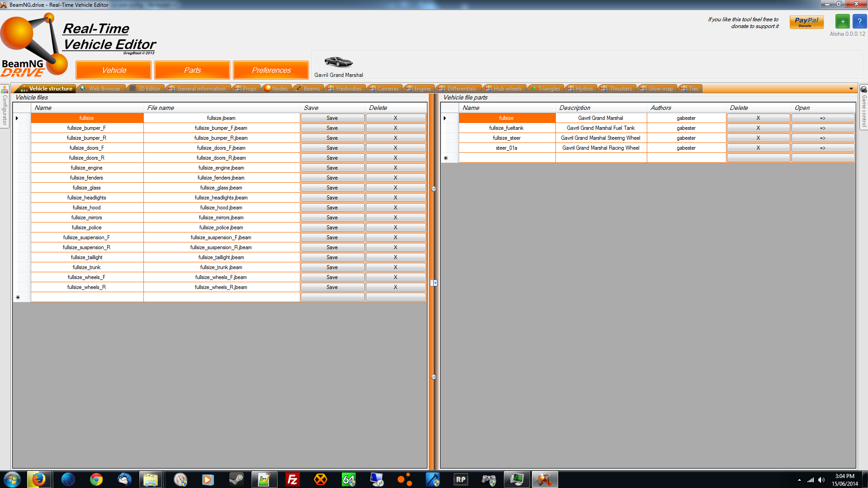
Task: Open the fullsize_fueltank part with arrow button
Action: pos(823,128)
